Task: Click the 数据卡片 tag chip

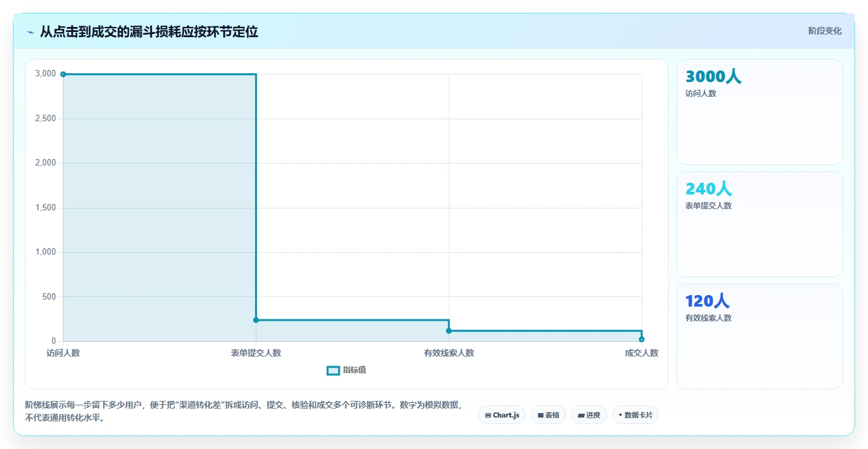Action: pos(635,415)
